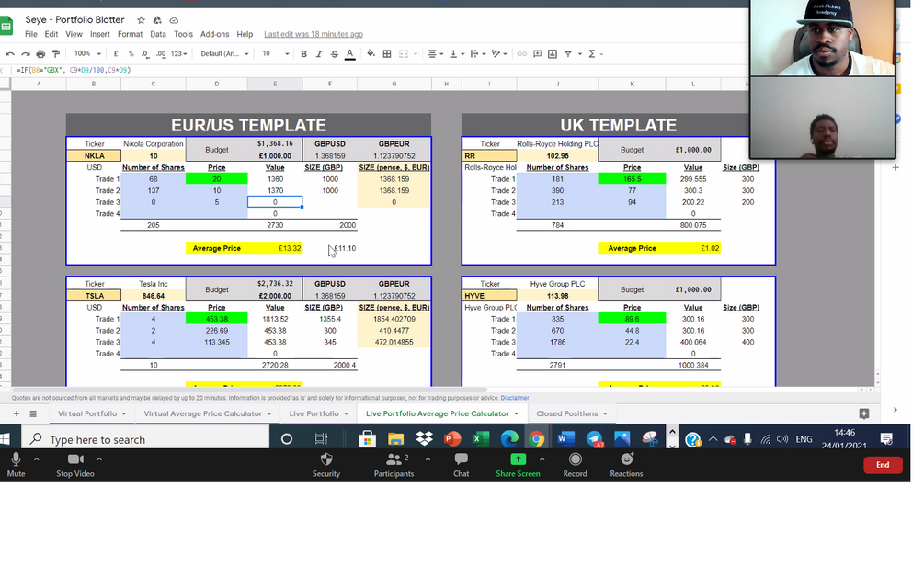Viewport: 924px width, 577px height.
Task: Open Zoom Security options
Action: click(x=325, y=465)
